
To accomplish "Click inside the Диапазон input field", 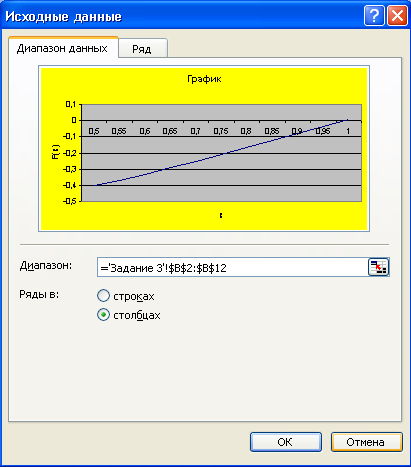I will [233, 267].
